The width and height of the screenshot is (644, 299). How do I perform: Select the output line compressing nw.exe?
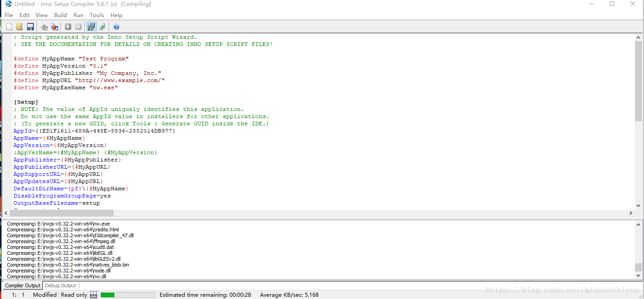[x=58, y=224]
